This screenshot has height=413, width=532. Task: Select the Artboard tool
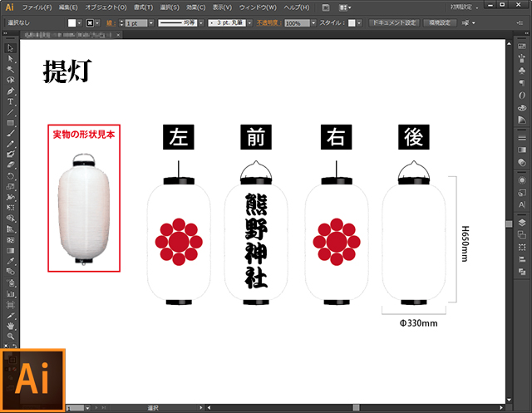10,304
